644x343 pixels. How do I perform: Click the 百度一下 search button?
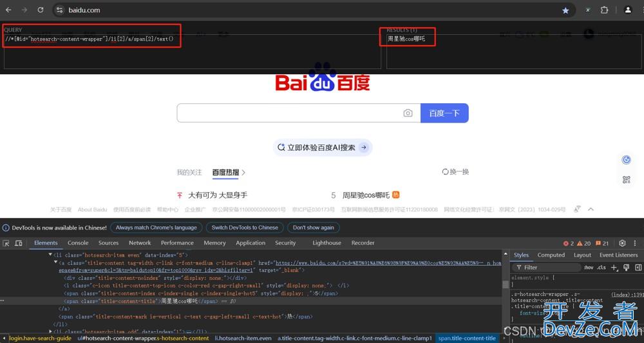(444, 113)
